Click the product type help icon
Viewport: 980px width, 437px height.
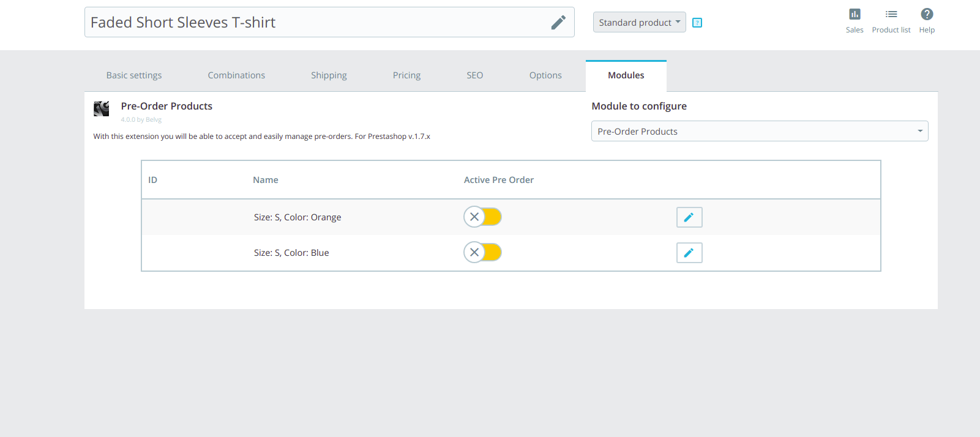click(x=697, y=23)
